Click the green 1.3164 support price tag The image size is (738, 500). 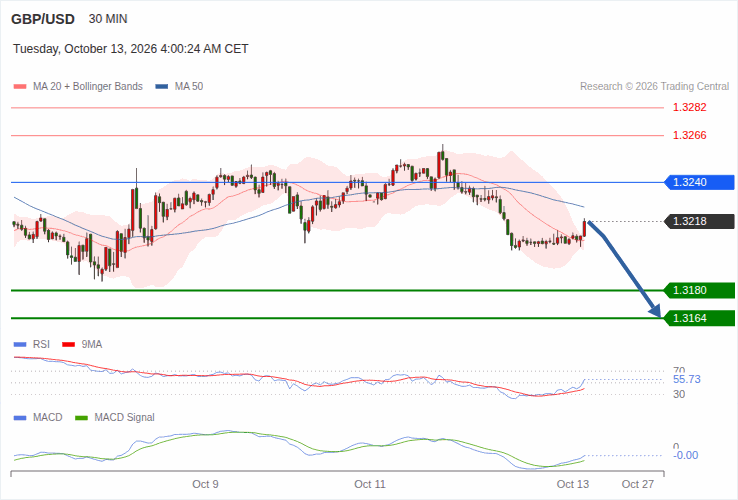point(699,318)
